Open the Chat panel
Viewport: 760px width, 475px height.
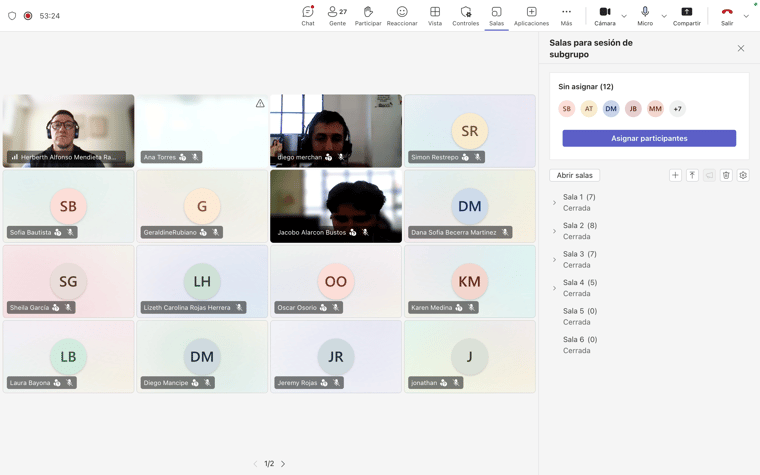308,16
